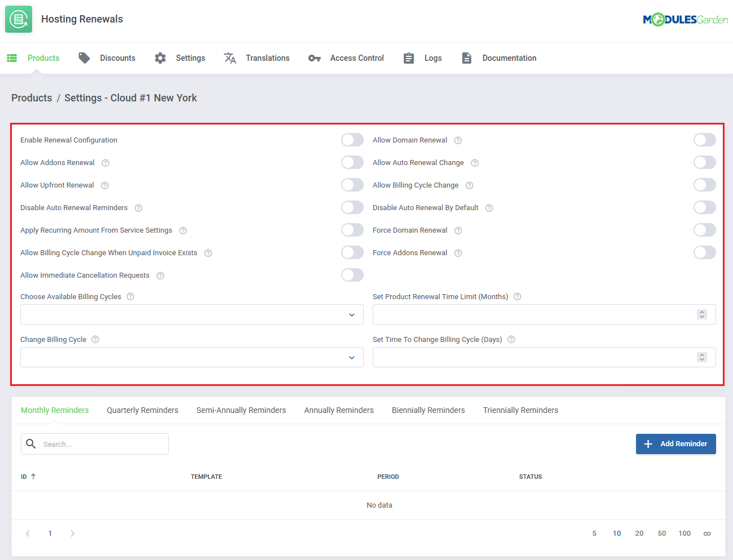
Task: Click help icon beside Force Addons Renewal
Action: click(458, 253)
